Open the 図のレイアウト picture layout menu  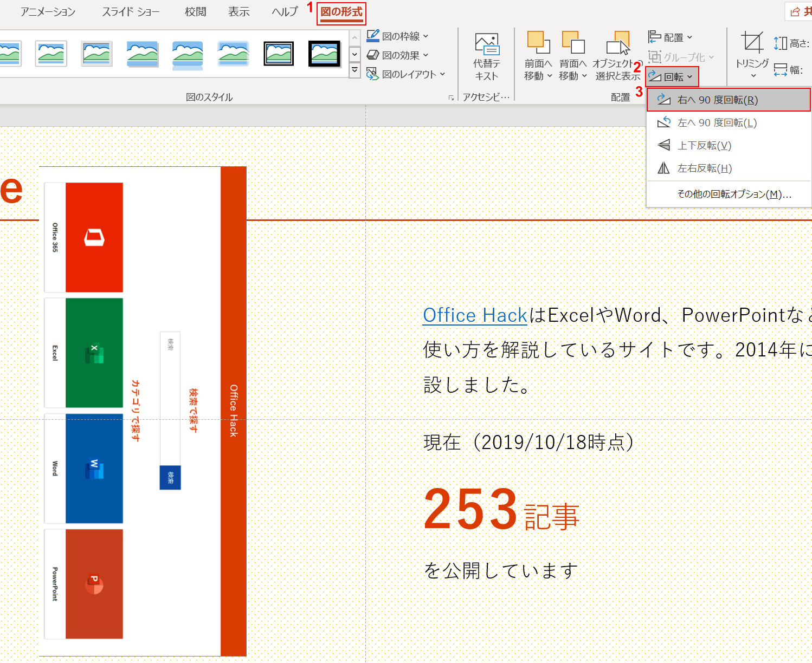click(405, 74)
